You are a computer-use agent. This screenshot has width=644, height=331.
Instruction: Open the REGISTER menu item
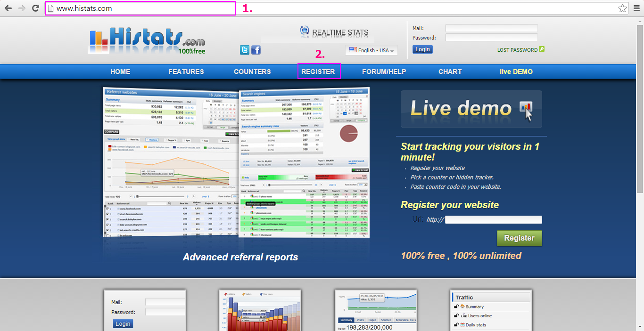318,72
